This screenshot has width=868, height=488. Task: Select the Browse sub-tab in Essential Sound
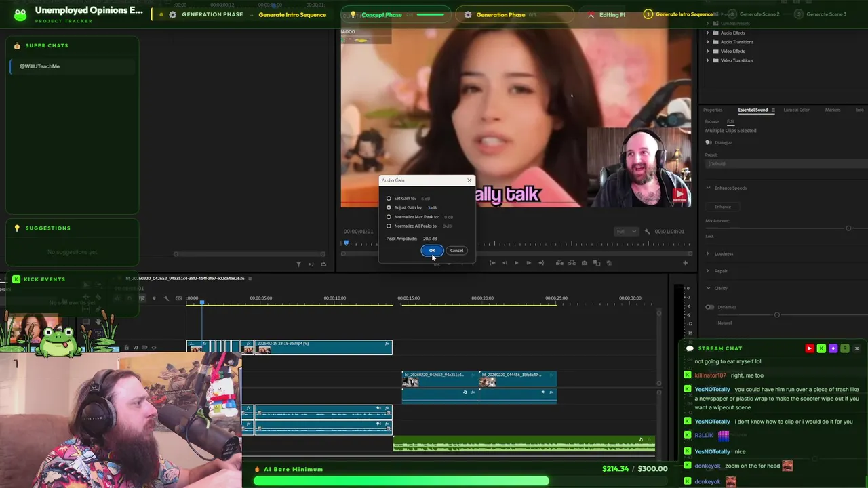(x=712, y=121)
